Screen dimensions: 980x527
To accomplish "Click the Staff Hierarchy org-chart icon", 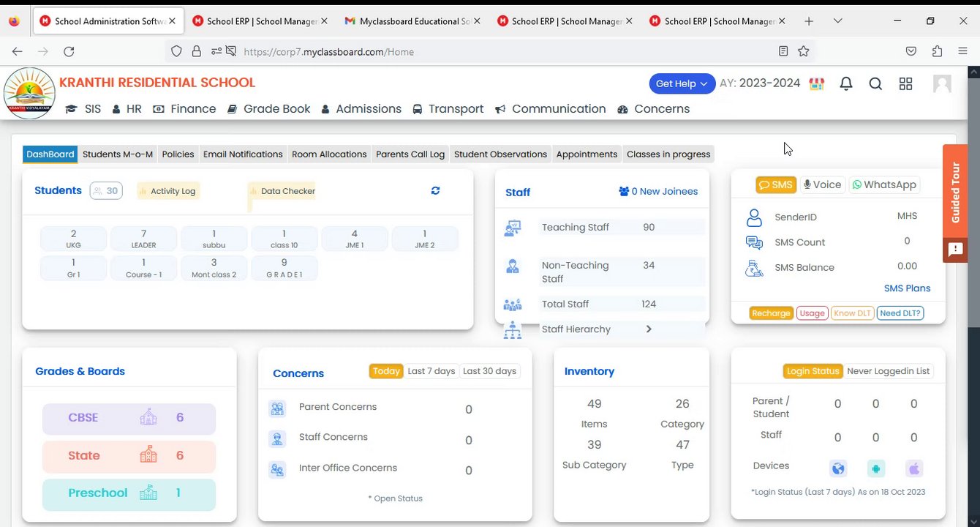I will (x=512, y=330).
